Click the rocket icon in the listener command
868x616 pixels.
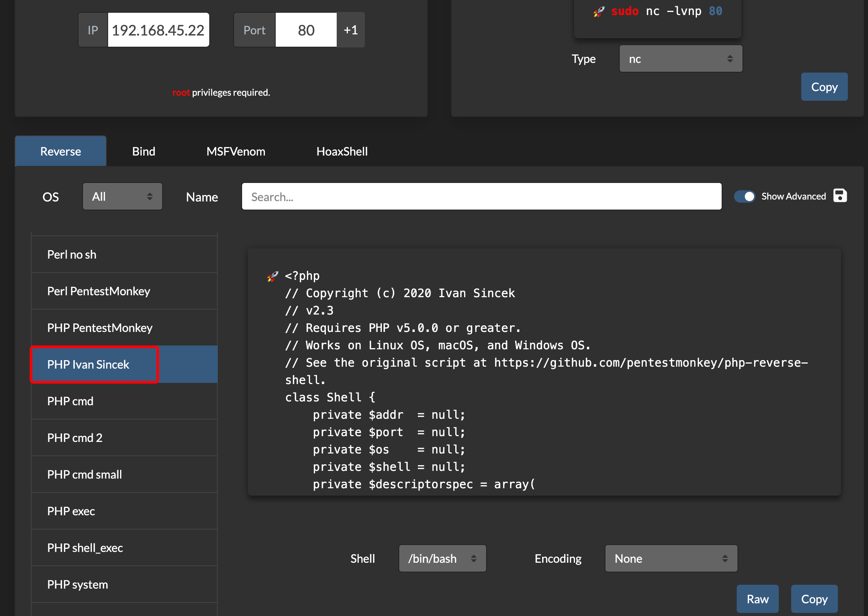coord(599,12)
